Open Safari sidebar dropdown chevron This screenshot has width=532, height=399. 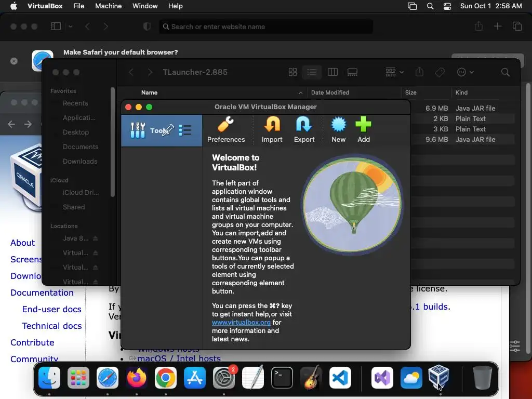[71, 26]
